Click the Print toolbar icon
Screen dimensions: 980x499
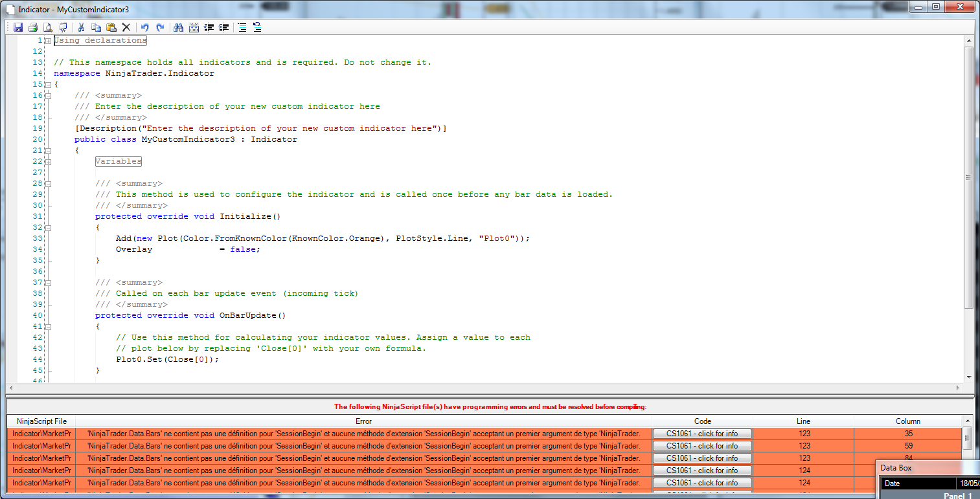(32, 27)
